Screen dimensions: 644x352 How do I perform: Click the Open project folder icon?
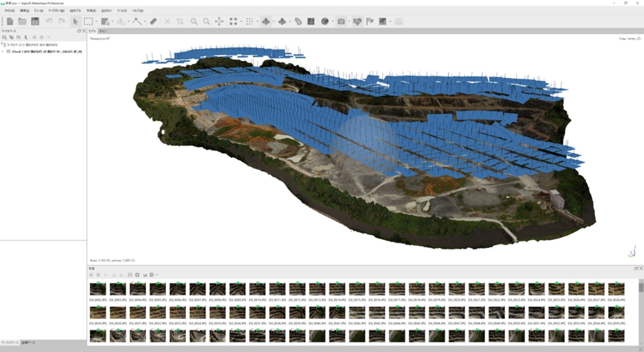(23, 21)
